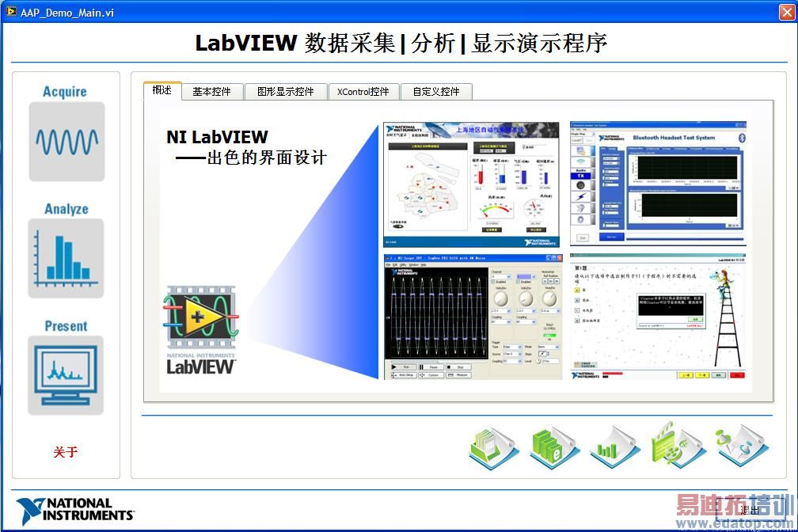Screen dimensions: 798x532
Task: Open the Present monitor icon
Action: [x=66, y=375]
